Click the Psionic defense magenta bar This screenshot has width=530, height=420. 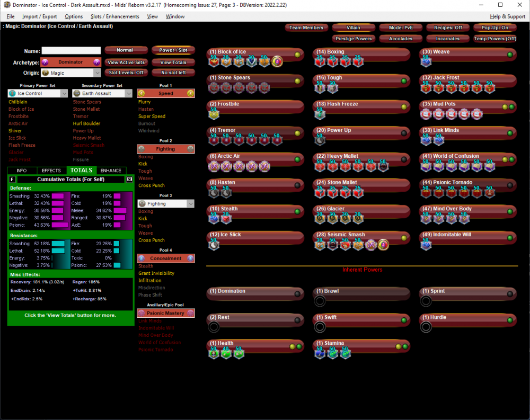[x=60, y=225]
